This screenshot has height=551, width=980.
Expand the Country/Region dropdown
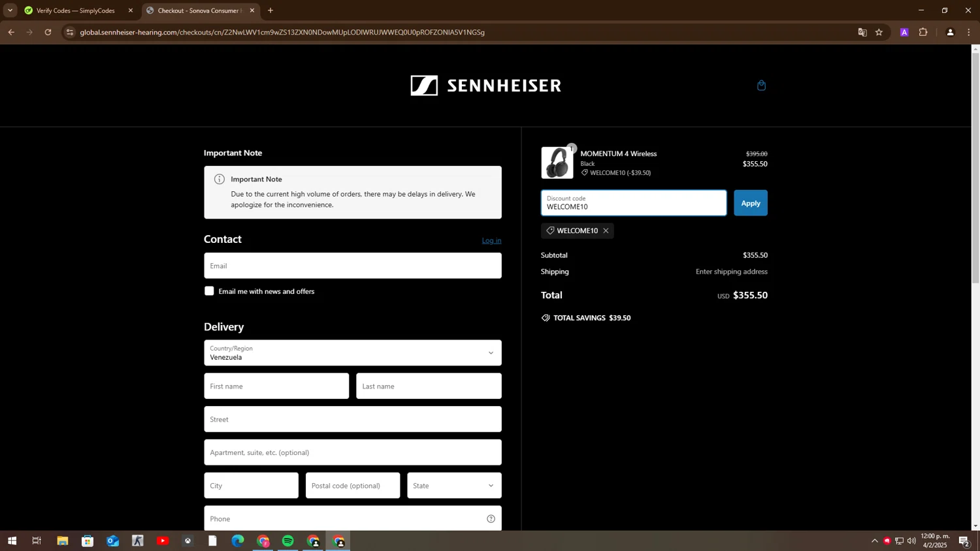(353, 353)
